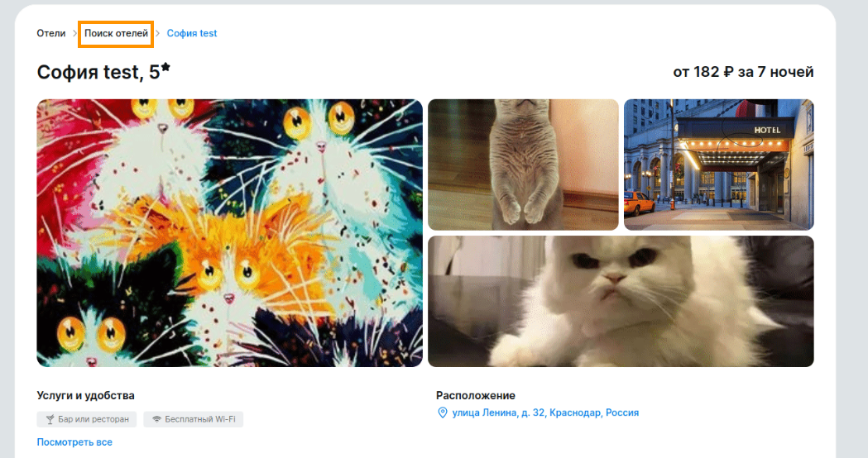Open the colorful painted cats photo
The width and height of the screenshot is (868, 458).
230,233
